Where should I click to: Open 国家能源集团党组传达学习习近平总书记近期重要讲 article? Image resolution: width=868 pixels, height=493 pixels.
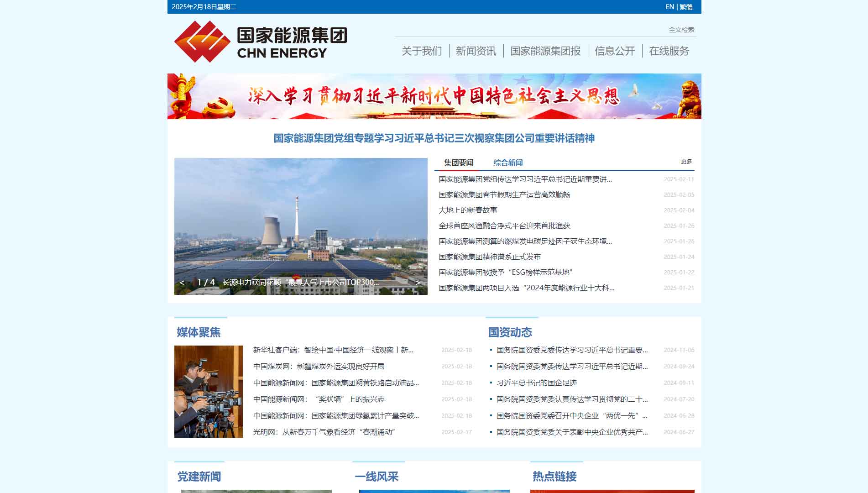click(x=525, y=179)
